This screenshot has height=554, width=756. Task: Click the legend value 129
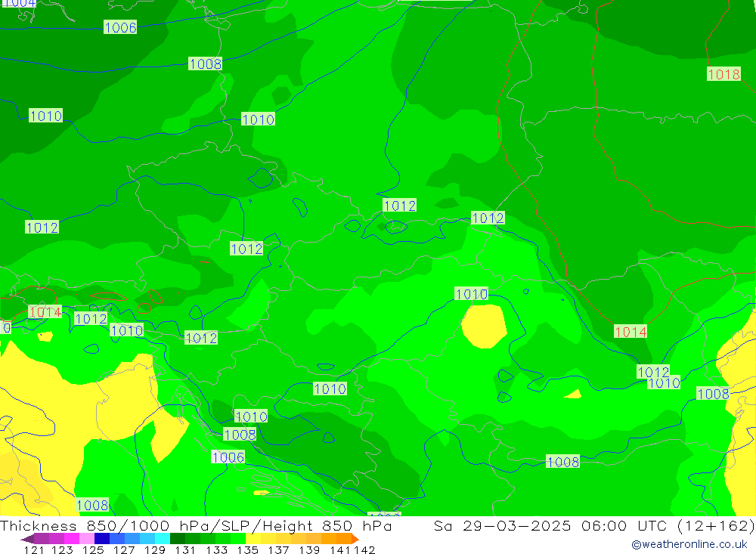click(x=155, y=549)
